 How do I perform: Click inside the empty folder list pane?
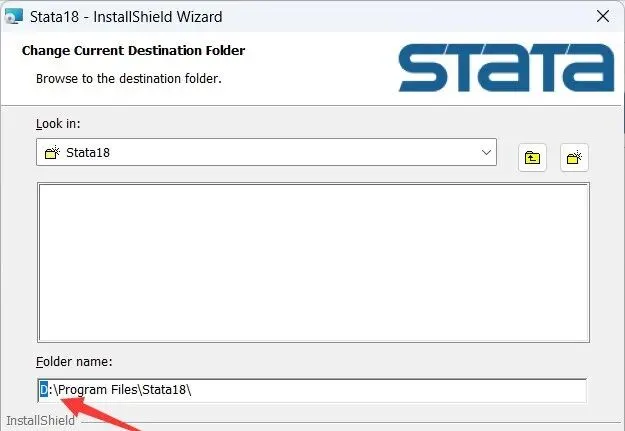click(313, 262)
